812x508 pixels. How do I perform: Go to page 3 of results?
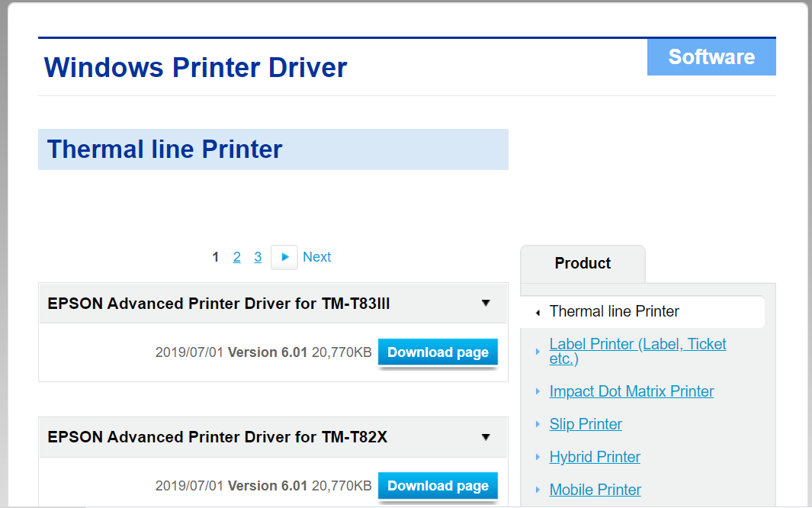(x=258, y=257)
